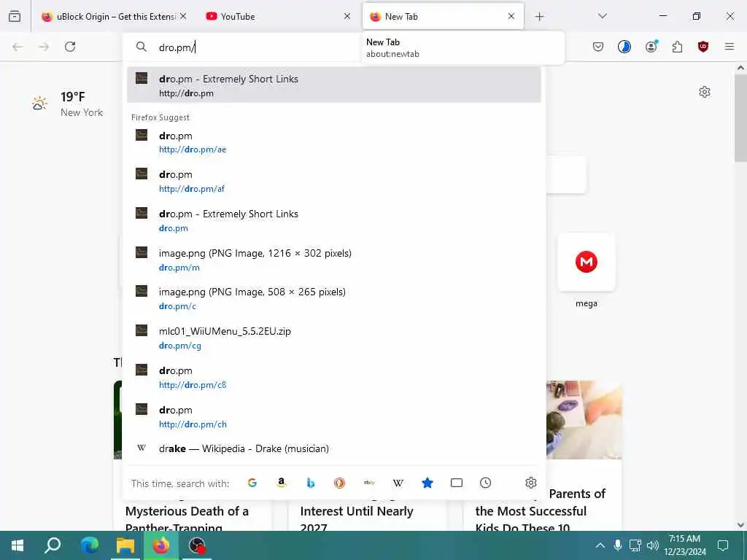The image size is (747, 560).
Task: Open a new tab with plus button
Action: click(539, 17)
